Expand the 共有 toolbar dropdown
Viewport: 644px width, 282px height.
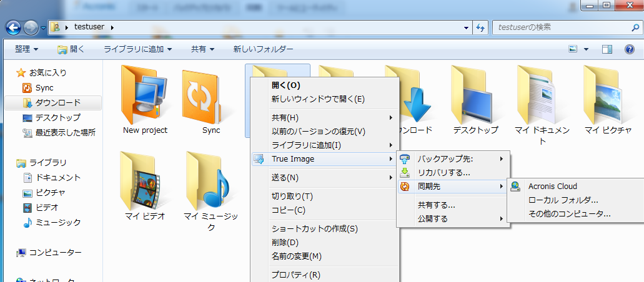coord(202,49)
